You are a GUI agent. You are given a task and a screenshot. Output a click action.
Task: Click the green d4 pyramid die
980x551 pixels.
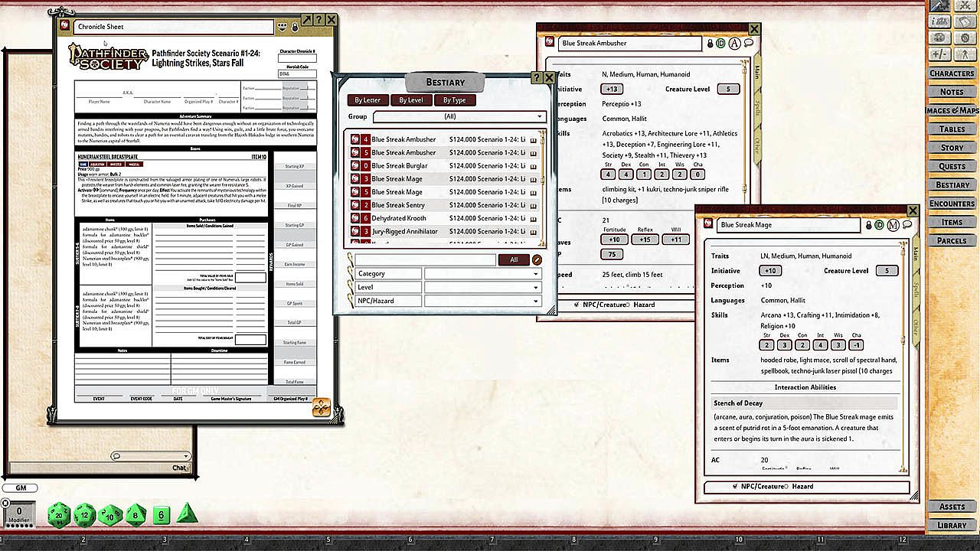click(187, 514)
